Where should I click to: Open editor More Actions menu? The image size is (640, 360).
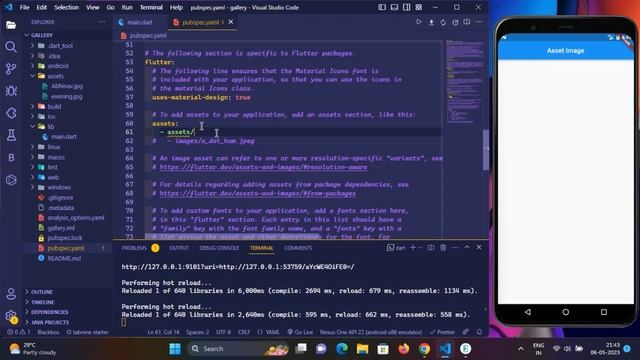[479, 22]
